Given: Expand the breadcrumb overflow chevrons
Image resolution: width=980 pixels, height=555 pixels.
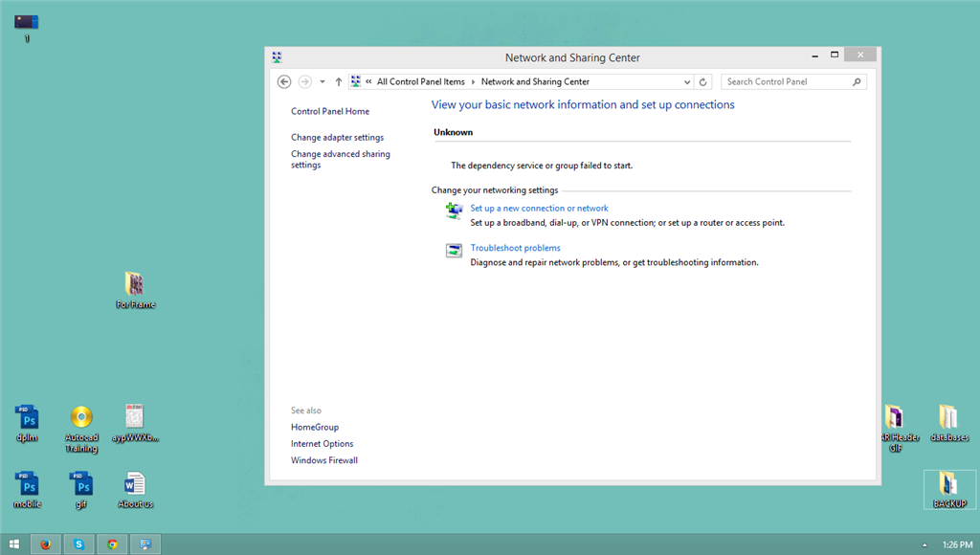Looking at the screenshot, I should pos(368,82).
